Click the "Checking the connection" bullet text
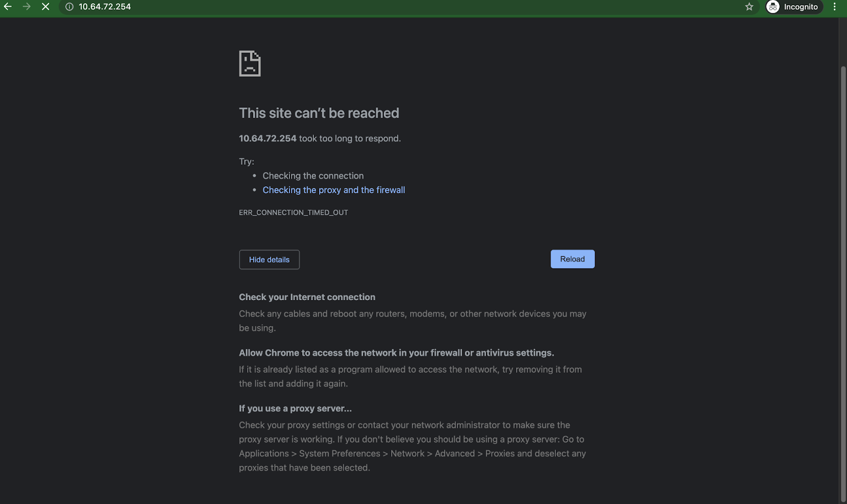Screen dimensions: 847x504 coord(313,176)
